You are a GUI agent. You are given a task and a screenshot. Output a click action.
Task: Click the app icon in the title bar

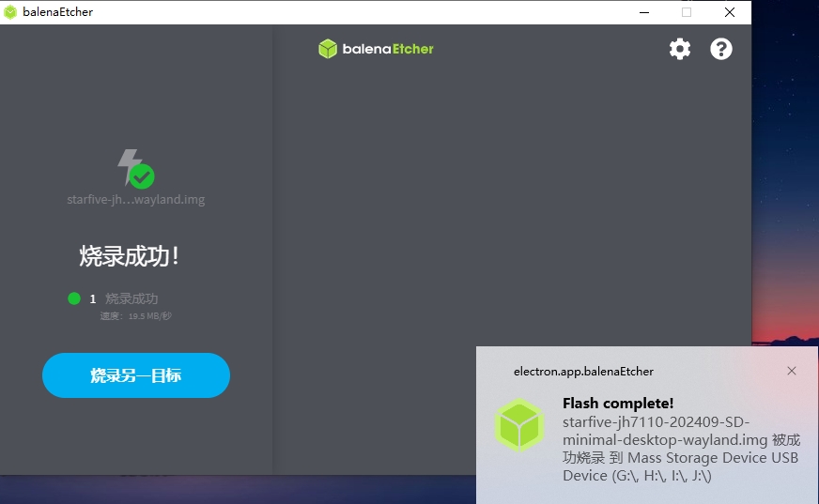point(10,12)
